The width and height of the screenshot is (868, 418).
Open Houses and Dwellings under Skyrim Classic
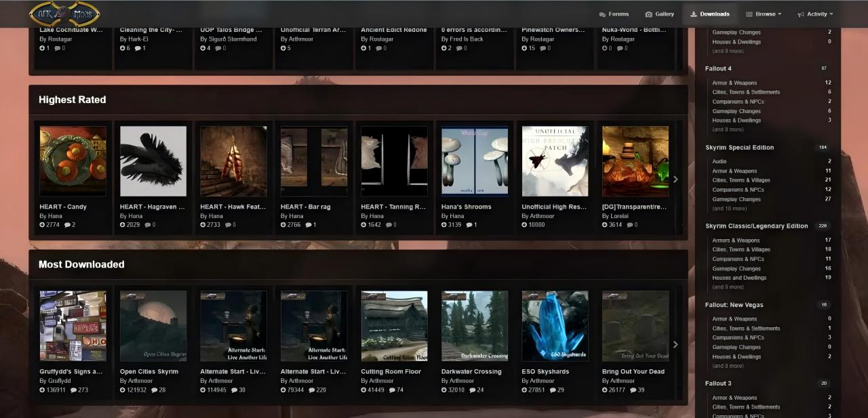pyautogui.click(x=739, y=278)
